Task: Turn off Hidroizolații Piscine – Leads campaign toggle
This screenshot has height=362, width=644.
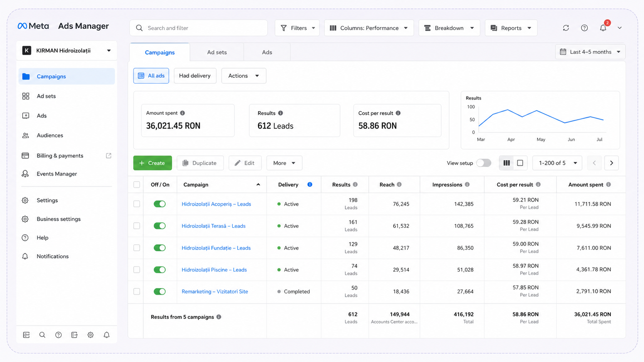Action: (159, 270)
